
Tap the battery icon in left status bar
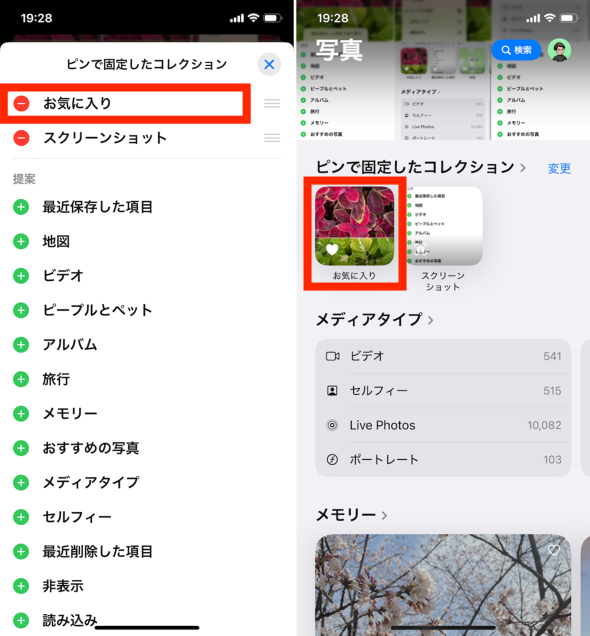(272, 18)
